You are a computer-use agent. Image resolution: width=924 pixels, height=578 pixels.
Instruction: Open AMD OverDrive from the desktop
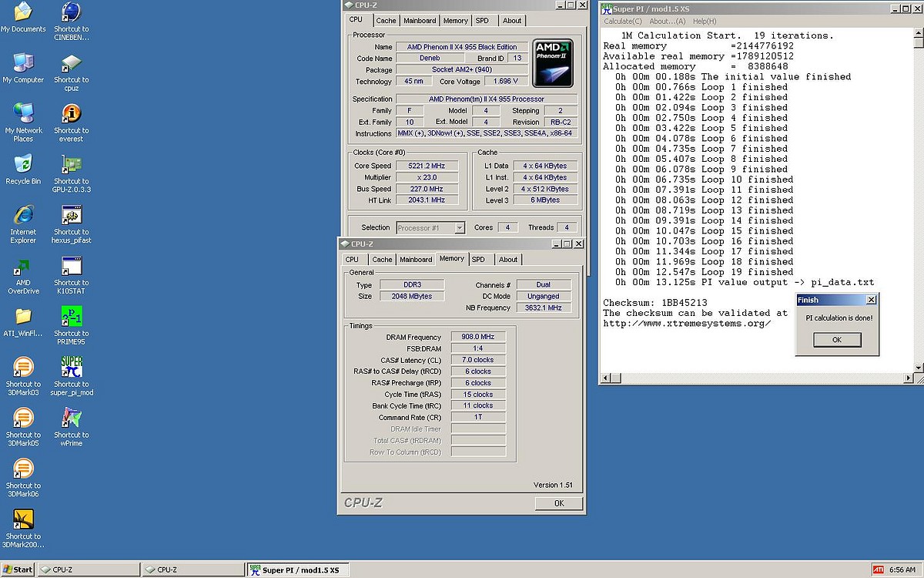[x=23, y=267]
